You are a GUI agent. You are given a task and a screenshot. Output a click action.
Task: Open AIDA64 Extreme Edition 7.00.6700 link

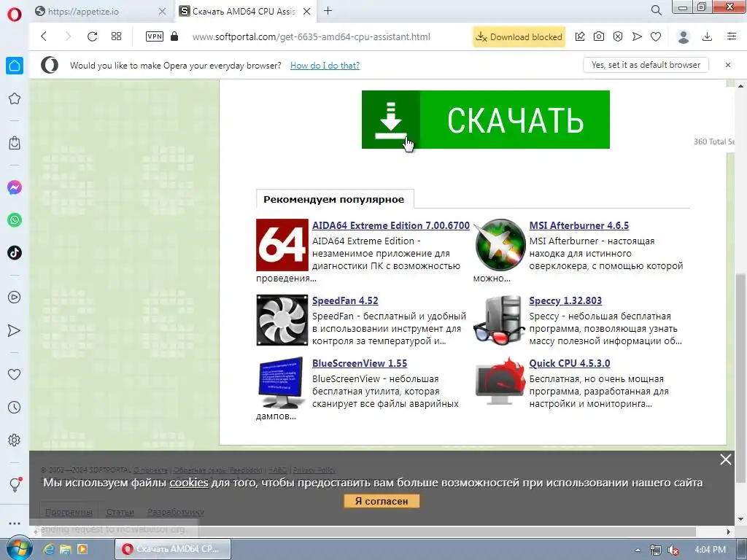click(391, 226)
